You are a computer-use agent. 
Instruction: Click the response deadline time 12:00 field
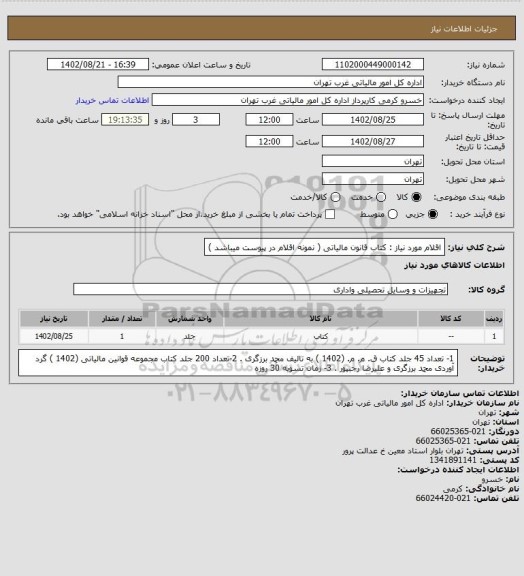pyautogui.click(x=269, y=120)
